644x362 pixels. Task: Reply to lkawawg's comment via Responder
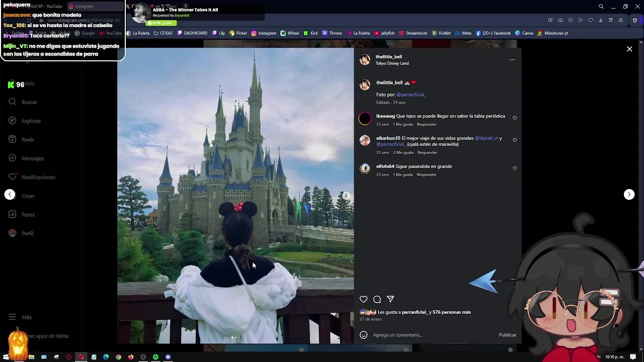pyautogui.click(x=427, y=124)
